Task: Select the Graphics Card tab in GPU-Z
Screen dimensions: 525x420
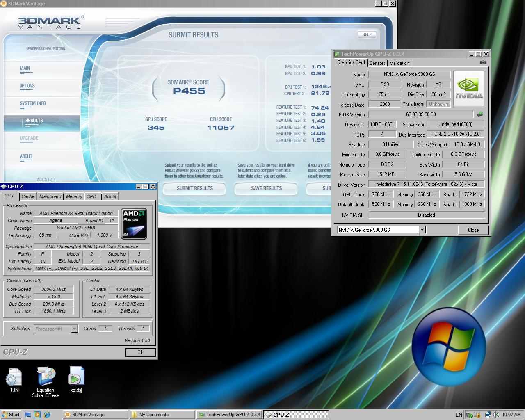Action: pos(351,62)
